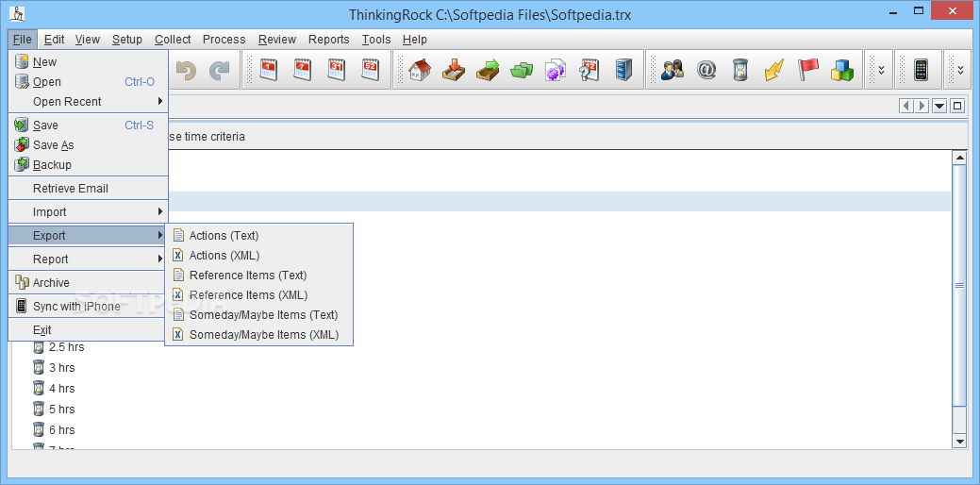Open the blue filing cabinet icon
The height and width of the screenshot is (485, 980).
(623, 70)
